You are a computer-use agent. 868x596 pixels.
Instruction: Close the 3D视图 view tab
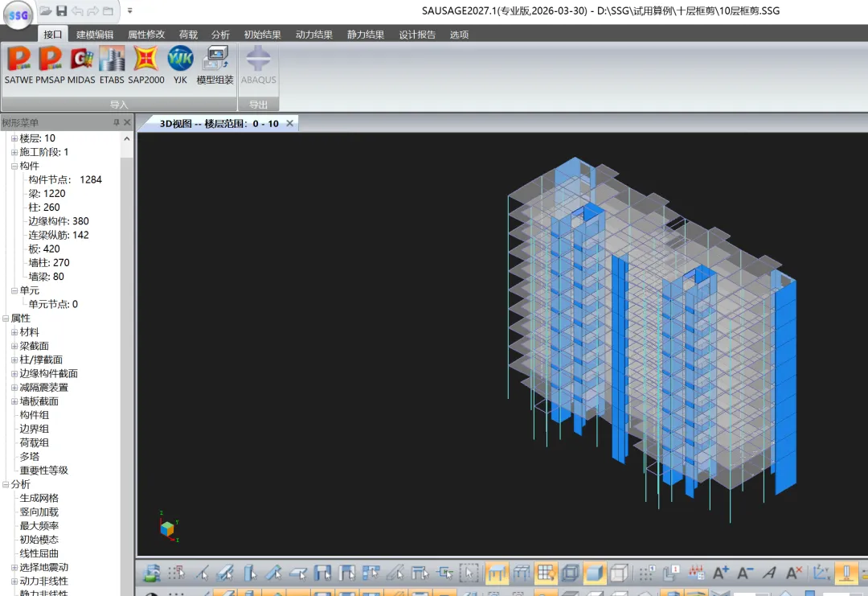pyautogui.click(x=290, y=123)
